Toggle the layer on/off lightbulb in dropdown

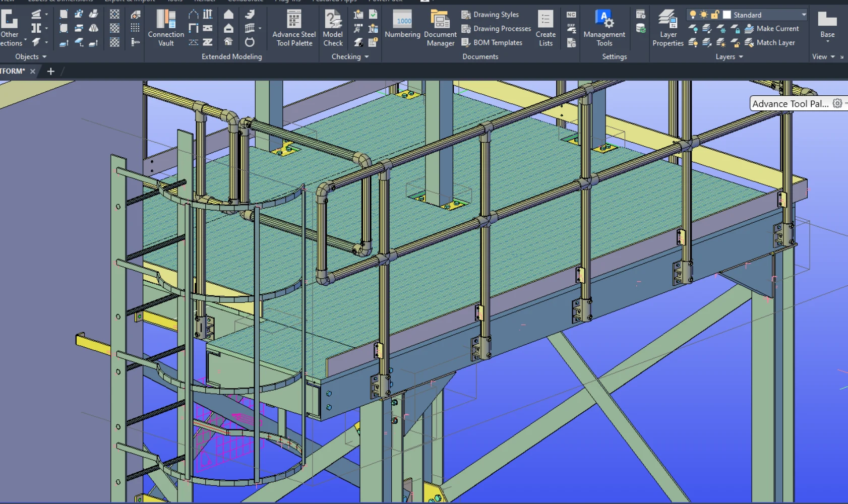(693, 15)
